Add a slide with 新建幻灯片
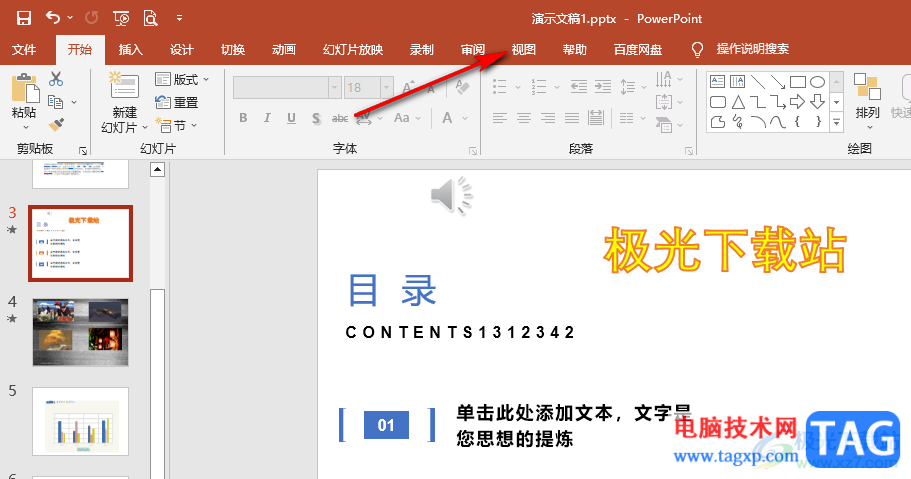Image resolution: width=911 pixels, height=479 pixels. click(124, 103)
